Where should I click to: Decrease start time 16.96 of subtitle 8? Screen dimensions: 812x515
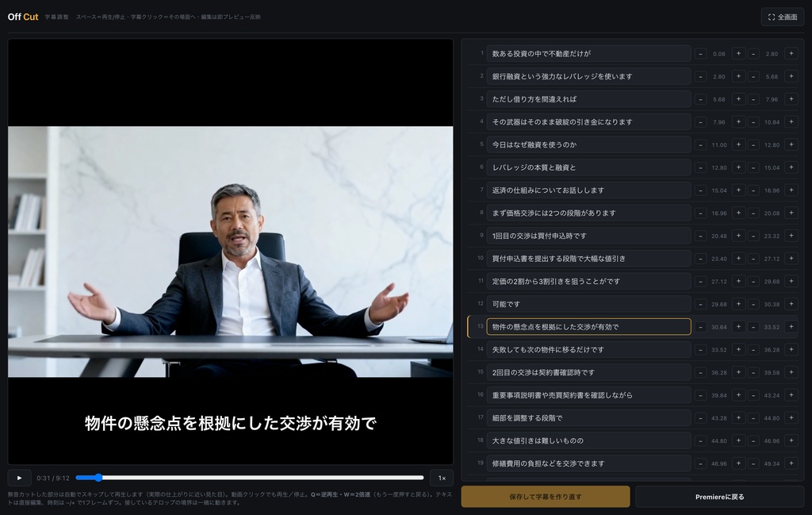[701, 213]
